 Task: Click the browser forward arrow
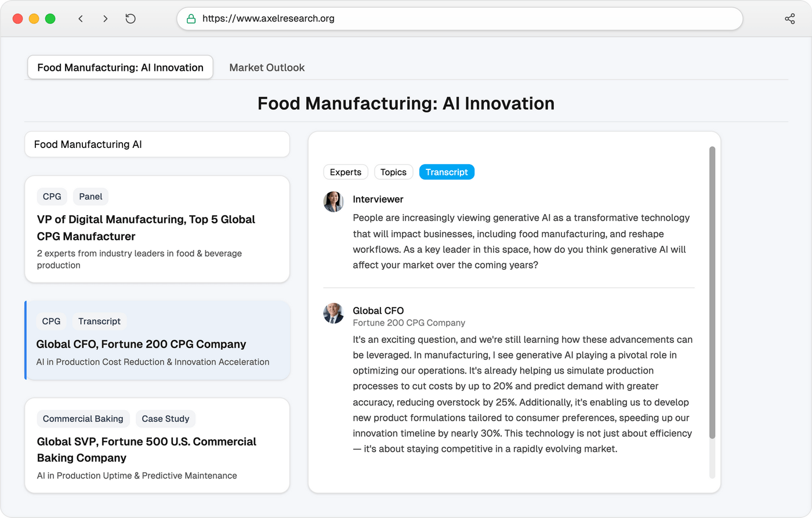click(105, 19)
